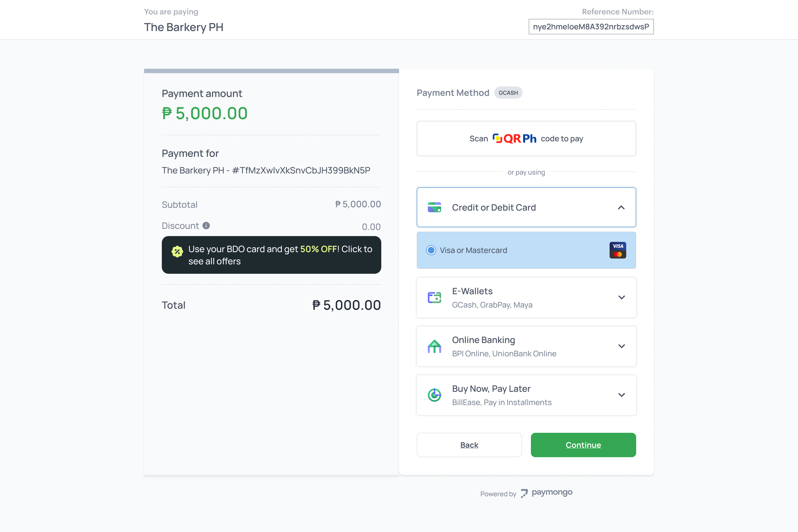Expand the Buy Now, Pay Later chevron
Image resolution: width=798 pixels, height=532 pixels.
pos(621,395)
